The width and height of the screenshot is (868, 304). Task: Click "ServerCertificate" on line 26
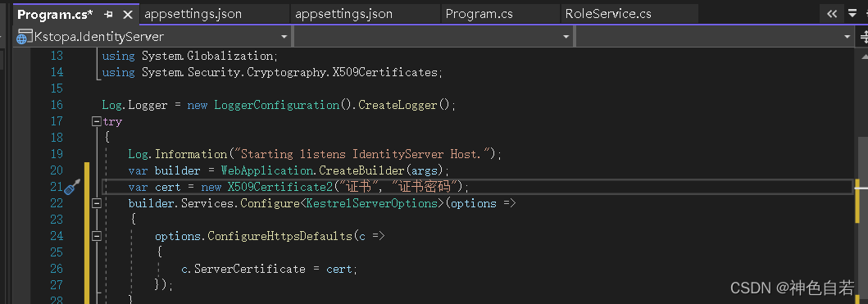[250, 269]
